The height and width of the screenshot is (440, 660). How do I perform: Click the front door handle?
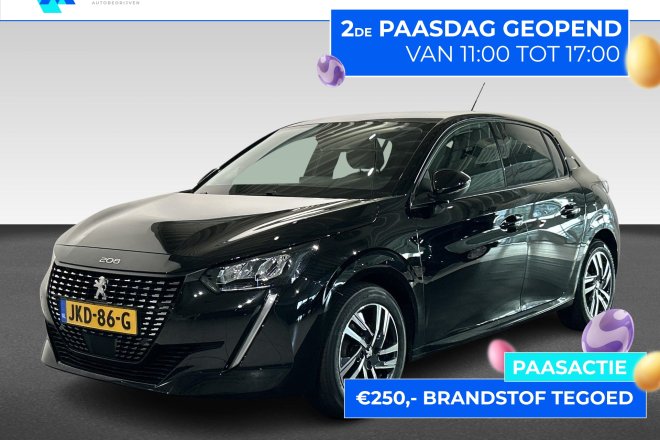pyautogui.click(x=512, y=221)
